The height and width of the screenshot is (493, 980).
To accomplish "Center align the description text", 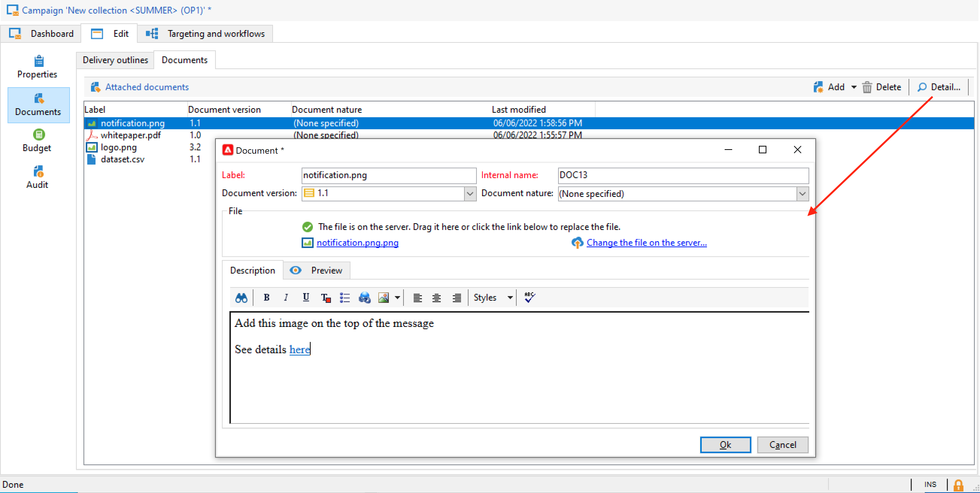I will (x=437, y=298).
